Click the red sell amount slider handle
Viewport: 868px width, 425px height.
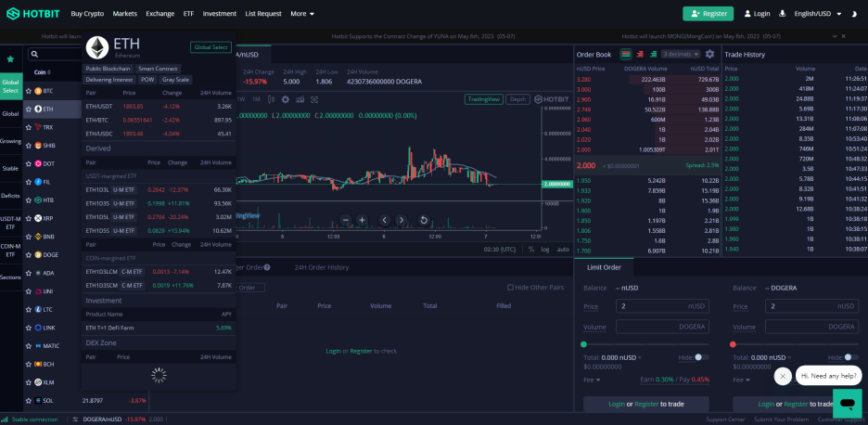[x=733, y=344]
